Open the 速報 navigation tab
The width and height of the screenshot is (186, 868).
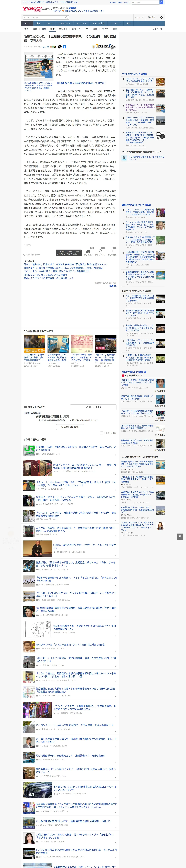pyautogui.click(x=38, y=24)
